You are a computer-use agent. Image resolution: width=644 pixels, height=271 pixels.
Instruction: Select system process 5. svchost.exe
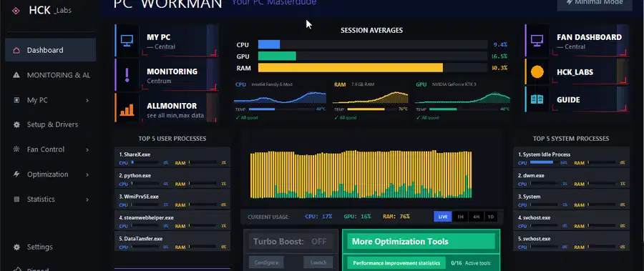[x=571, y=242]
